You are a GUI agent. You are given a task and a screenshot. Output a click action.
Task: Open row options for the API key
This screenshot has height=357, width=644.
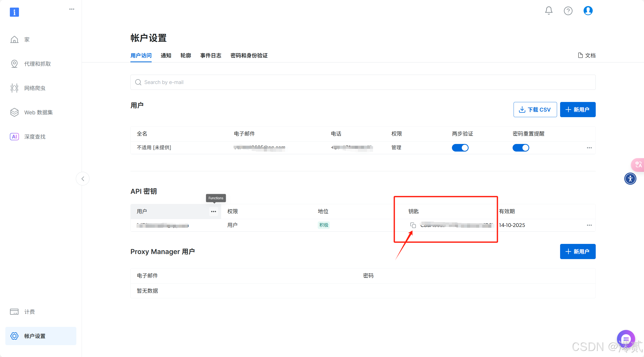coord(589,225)
